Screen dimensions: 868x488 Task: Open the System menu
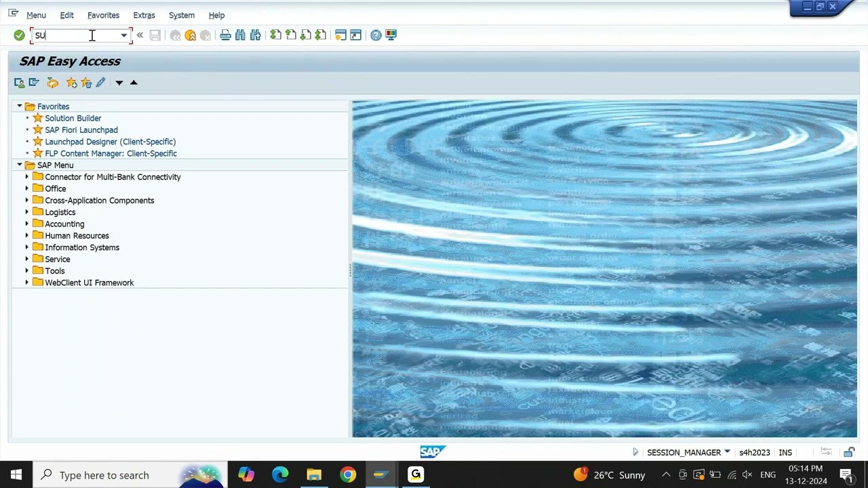coord(182,15)
